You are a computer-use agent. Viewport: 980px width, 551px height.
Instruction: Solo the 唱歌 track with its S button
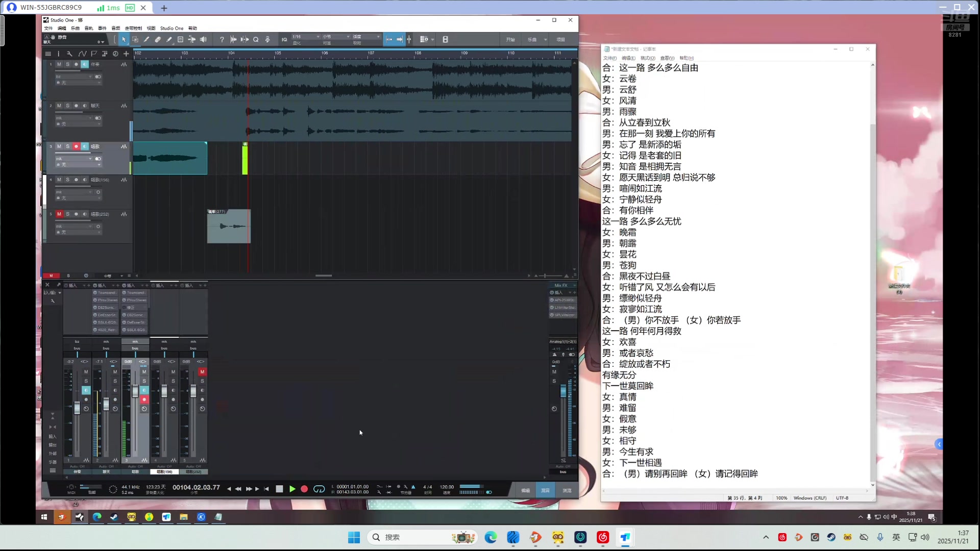[x=67, y=146]
